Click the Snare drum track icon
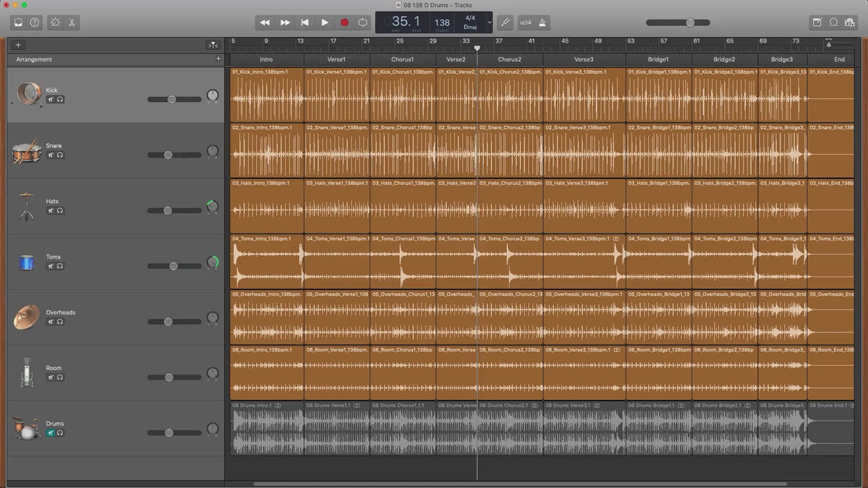The width and height of the screenshot is (868, 488). (x=27, y=151)
